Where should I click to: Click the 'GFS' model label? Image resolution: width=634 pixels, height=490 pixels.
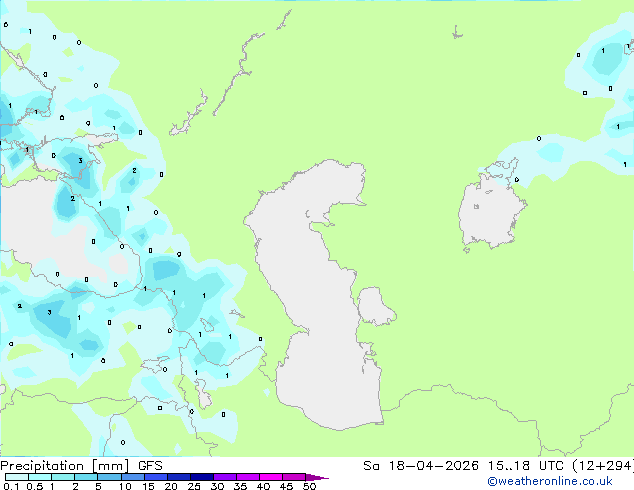(150, 466)
